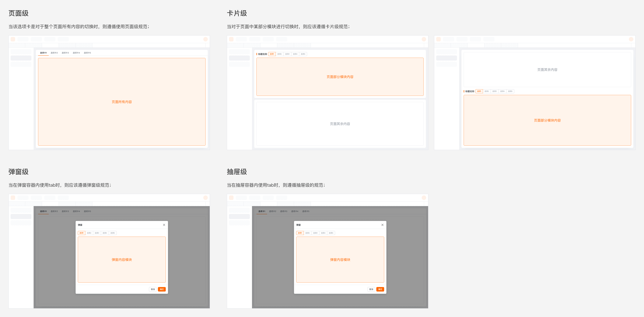The height and width of the screenshot is (317, 644).
Task: Click the 弹窗 title in the 弹窗级 dialog
Action: 80,225
